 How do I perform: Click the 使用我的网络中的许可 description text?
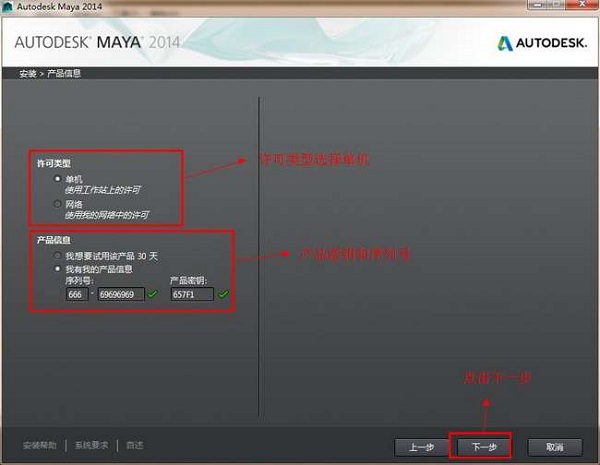pos(107,215)
